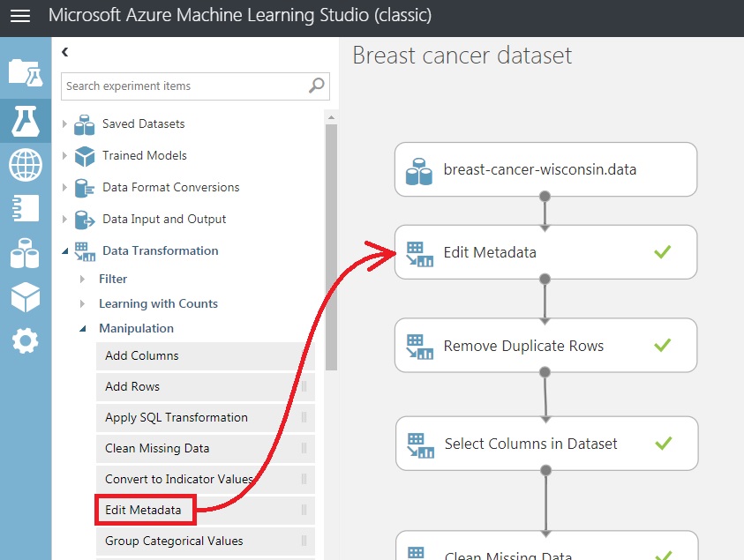Select Saved Datasets category label
Screen dimensions: 744x560
point(144,123)
